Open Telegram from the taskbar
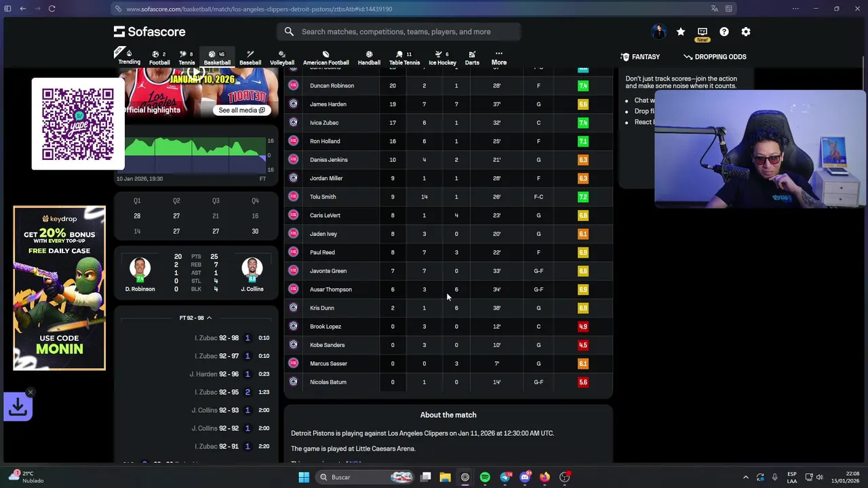This screenshot has height=488, width=868. pyautogui.click(x=505, y=477)
